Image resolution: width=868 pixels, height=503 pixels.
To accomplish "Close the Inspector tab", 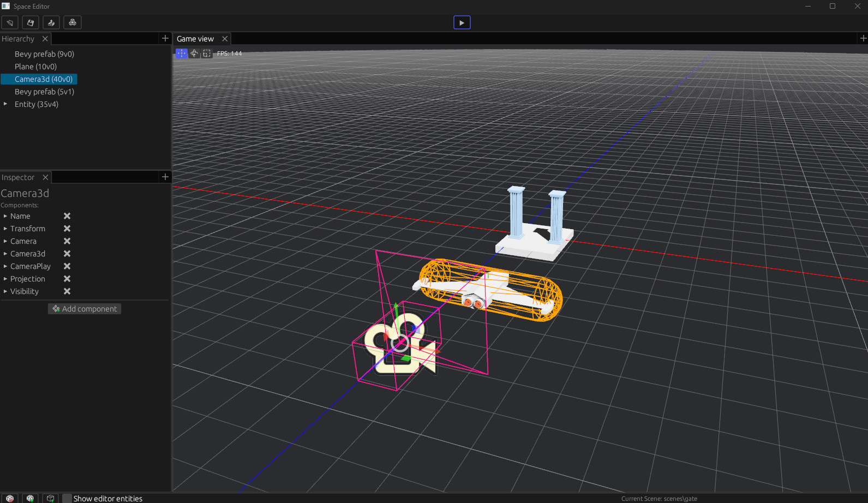I will (46, 177).
